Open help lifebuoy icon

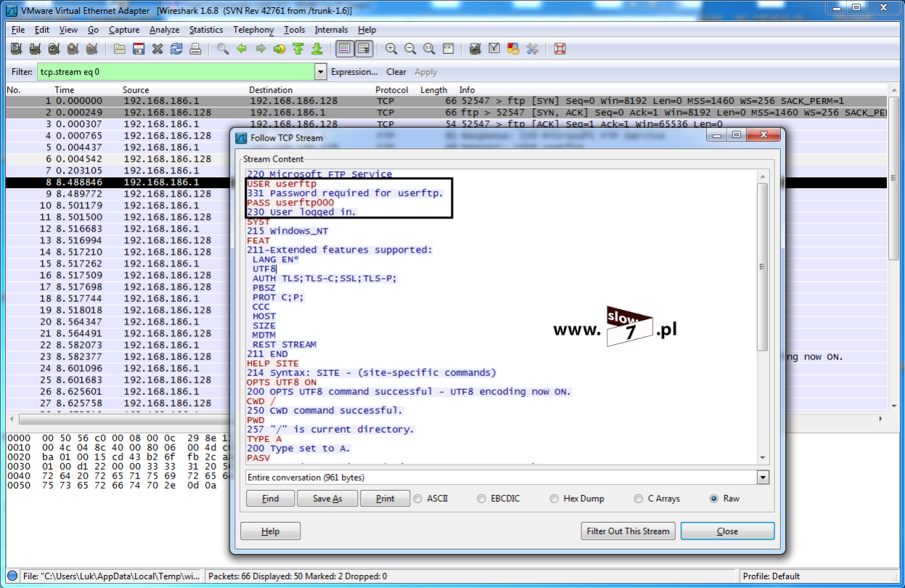(x=560, y=49)
